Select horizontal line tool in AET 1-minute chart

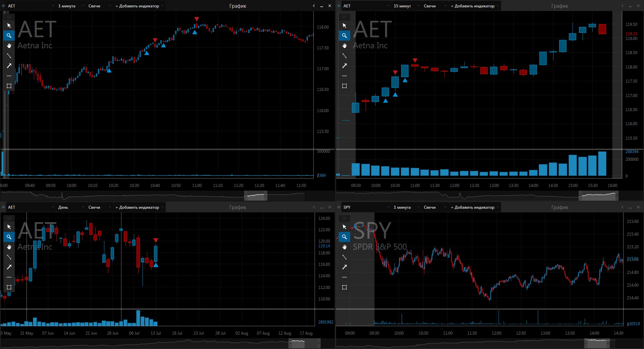(9, 76)
